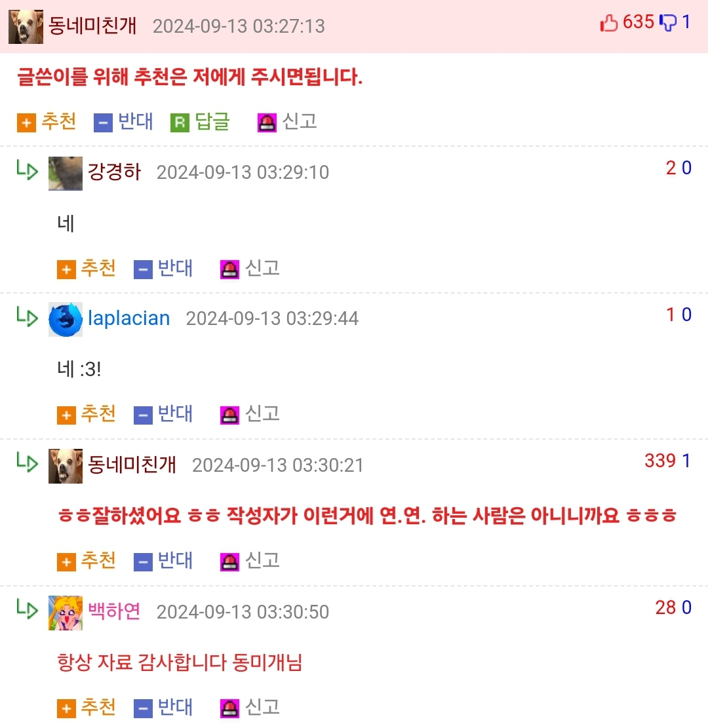Click orange plus icon under laplacian's reply
The width and height of the screenshot is (708, 728).
coord(66,415)
